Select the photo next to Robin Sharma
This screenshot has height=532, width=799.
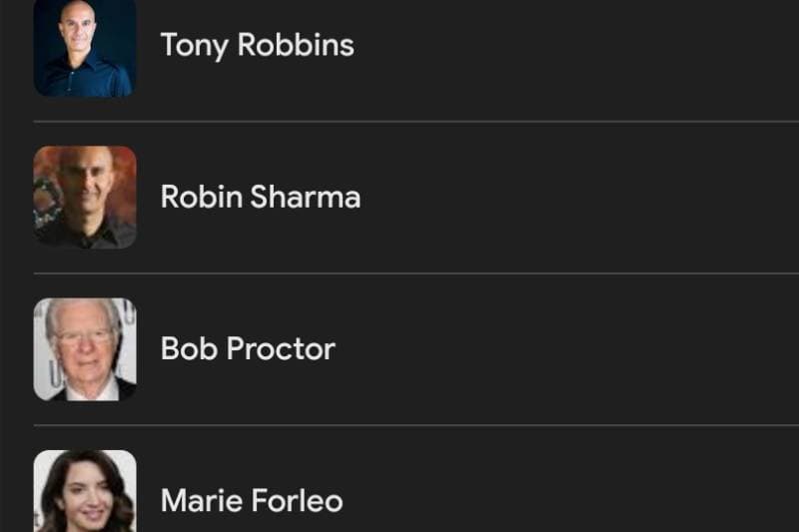point(85,197)
